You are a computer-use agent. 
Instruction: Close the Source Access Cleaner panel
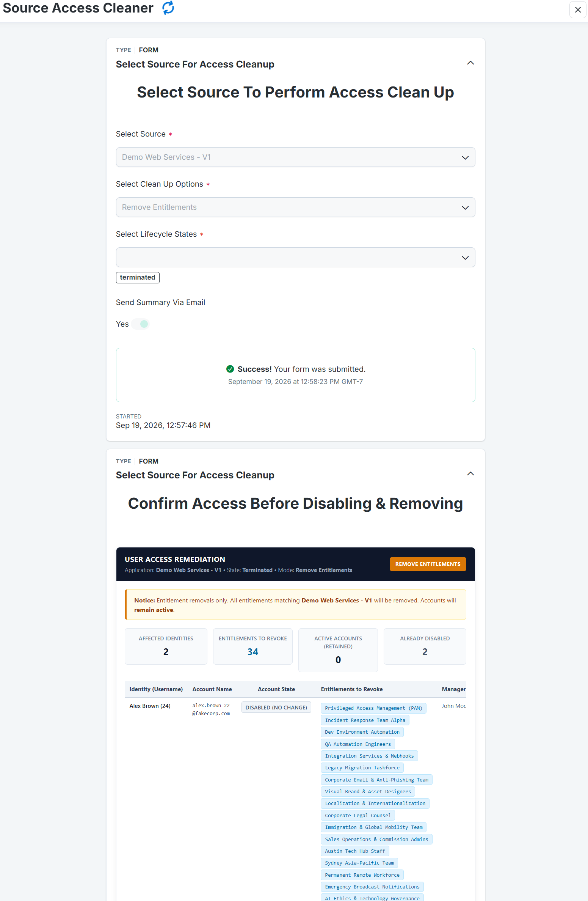tap(578, 9)
